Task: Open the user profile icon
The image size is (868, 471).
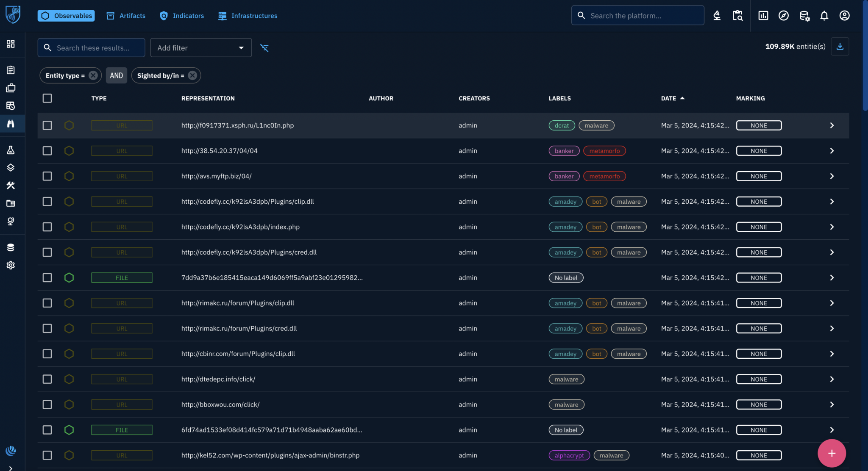Action: pyautogui.click(x=844, y=16)
